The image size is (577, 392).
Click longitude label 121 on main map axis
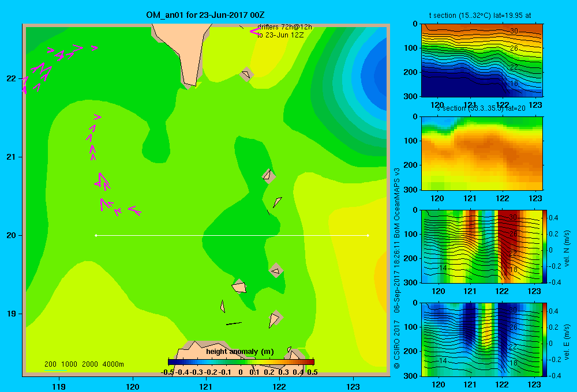[206, 386]
